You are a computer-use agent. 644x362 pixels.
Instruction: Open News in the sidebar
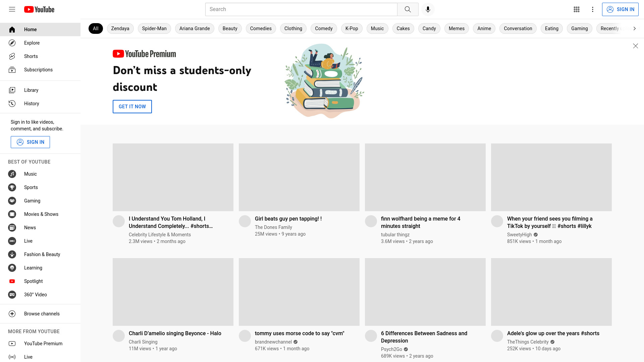(x=40, y=228)
